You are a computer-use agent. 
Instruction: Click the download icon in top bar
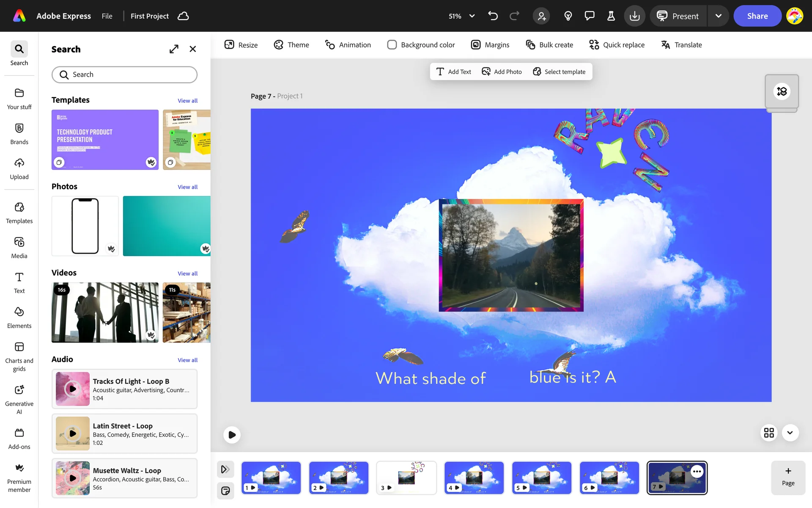click(634, 16)
